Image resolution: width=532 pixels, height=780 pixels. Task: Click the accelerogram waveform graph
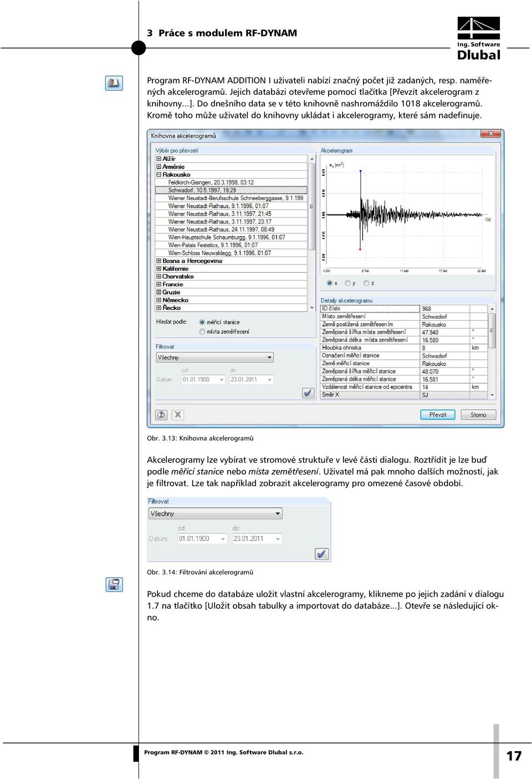tap(407, 215)
